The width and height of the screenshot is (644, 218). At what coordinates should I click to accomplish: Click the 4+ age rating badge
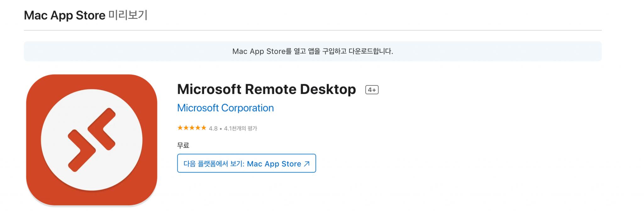click(371, 90)
